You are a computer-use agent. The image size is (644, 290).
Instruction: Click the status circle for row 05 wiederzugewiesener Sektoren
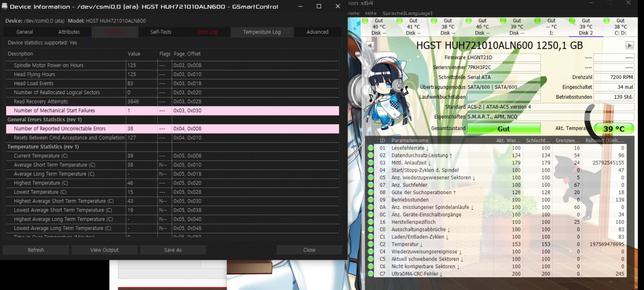coord(370,178)
